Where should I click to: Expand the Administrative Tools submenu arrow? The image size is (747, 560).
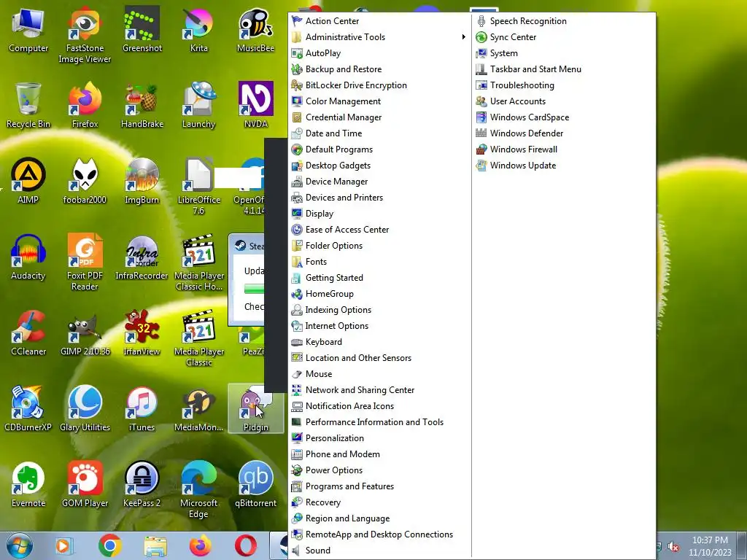(463, 36)
